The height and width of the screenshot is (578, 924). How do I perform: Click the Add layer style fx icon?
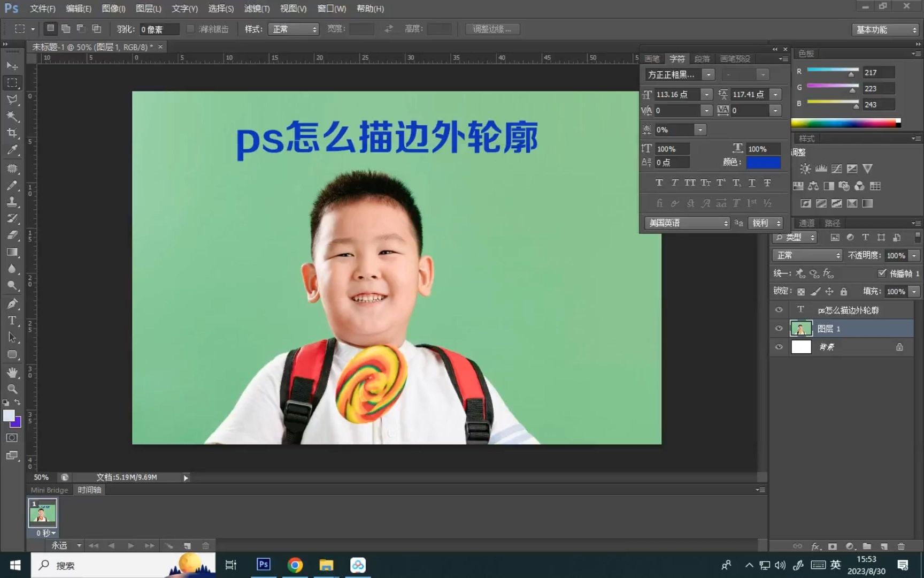[x=815, y=546]
